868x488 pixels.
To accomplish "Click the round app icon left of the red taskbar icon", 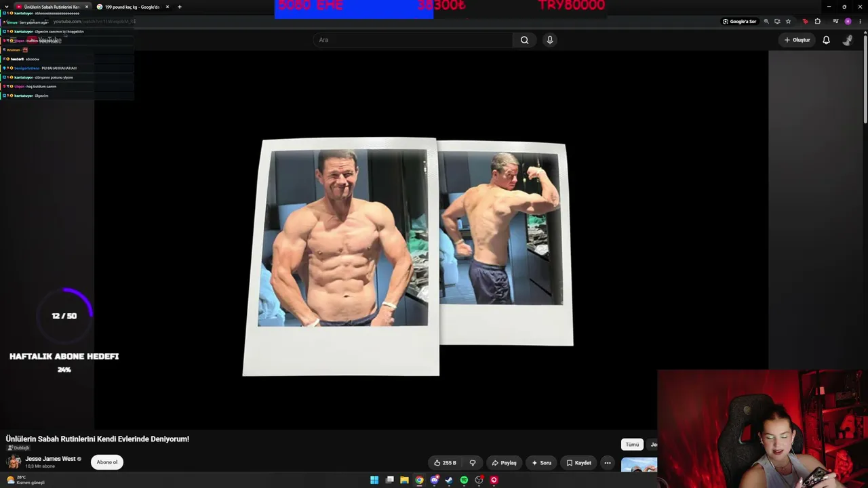I will [x=479, y=480].
